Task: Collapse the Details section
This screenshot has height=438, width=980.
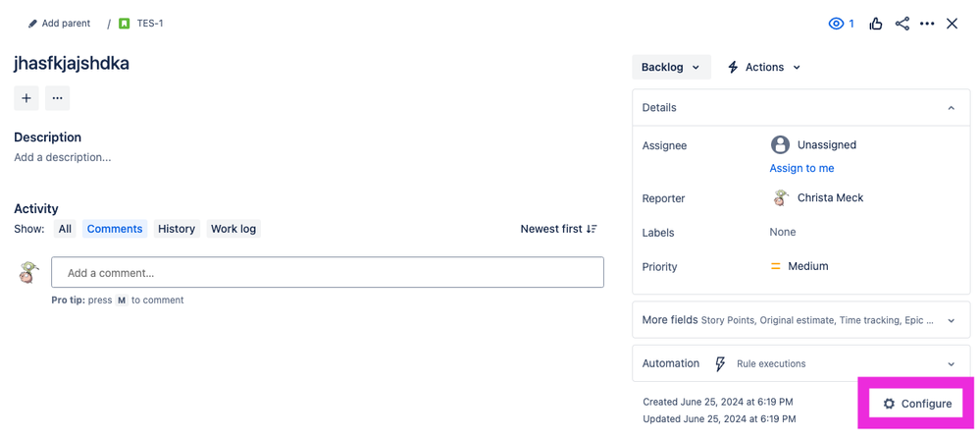Action: pos(952,108)
